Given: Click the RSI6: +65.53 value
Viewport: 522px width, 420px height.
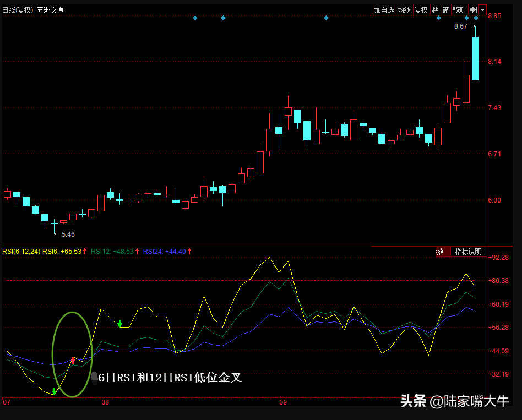Looking at the screenshot, I should (62, 252).
